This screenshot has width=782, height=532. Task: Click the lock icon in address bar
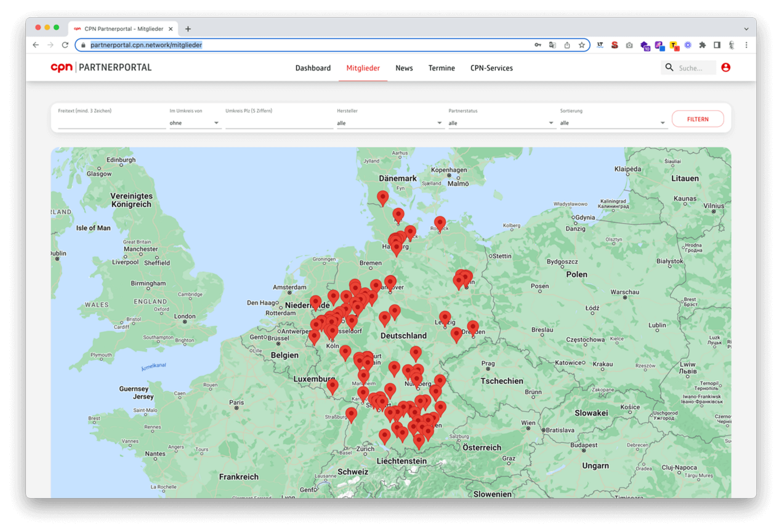[83, 45]
